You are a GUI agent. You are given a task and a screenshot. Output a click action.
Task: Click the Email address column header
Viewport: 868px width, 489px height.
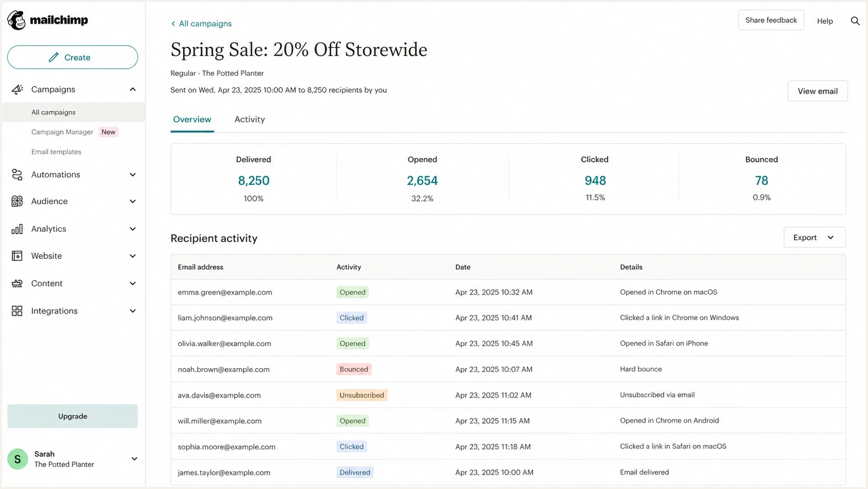[x=200, y=267]
